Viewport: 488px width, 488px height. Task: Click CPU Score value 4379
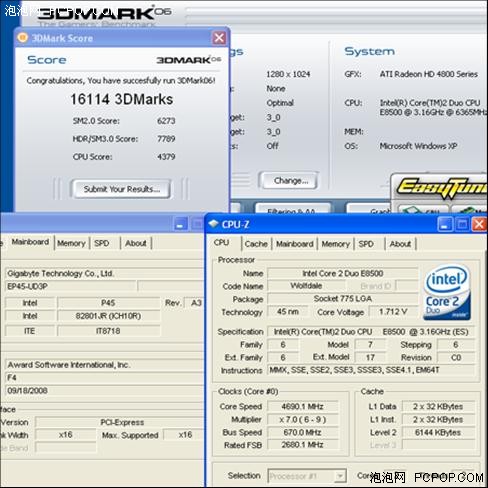[x=166, y=157]
